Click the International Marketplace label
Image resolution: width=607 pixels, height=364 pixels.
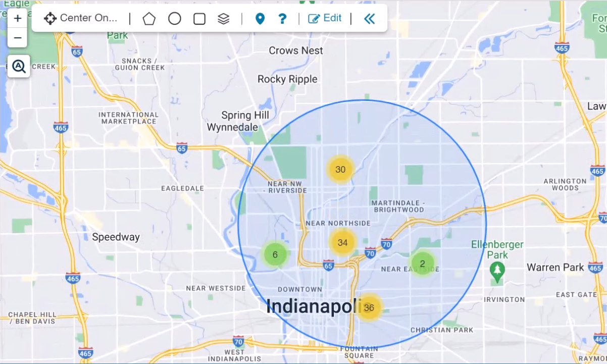(129, 118)
